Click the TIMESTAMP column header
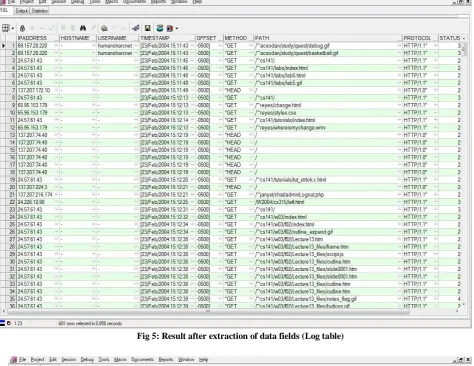The image size is (474, 366). click(x=167, y=38)
